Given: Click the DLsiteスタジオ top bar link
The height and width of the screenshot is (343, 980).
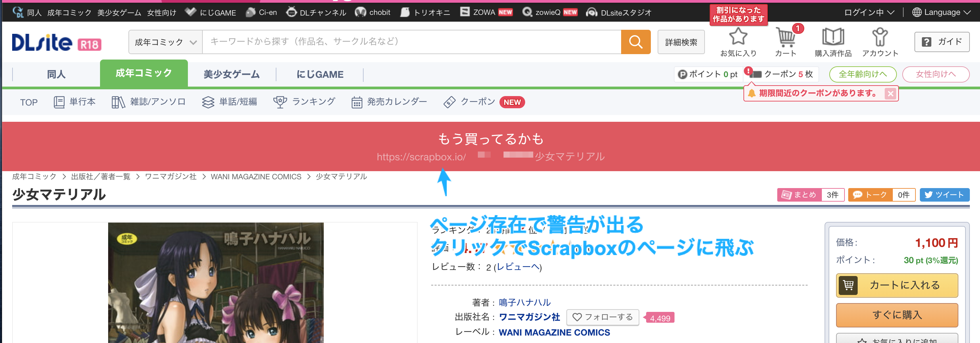Looking at the screenshot, I should pos(619,13).
